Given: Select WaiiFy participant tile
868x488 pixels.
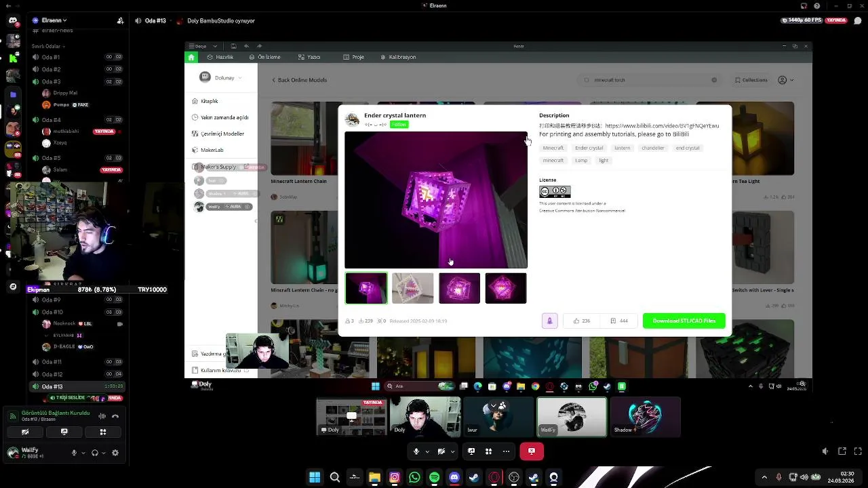Looking at the screenshot, I should click(572, 416).
